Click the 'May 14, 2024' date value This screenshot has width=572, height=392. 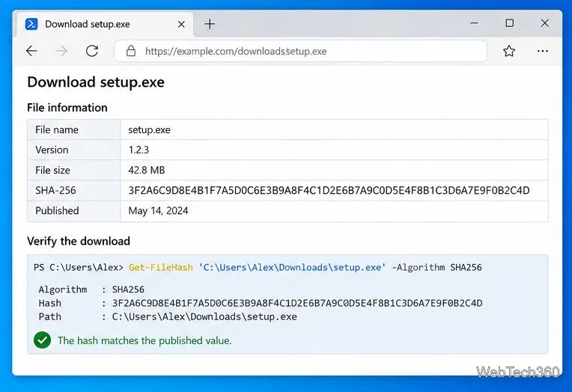(x=158, y=211)
